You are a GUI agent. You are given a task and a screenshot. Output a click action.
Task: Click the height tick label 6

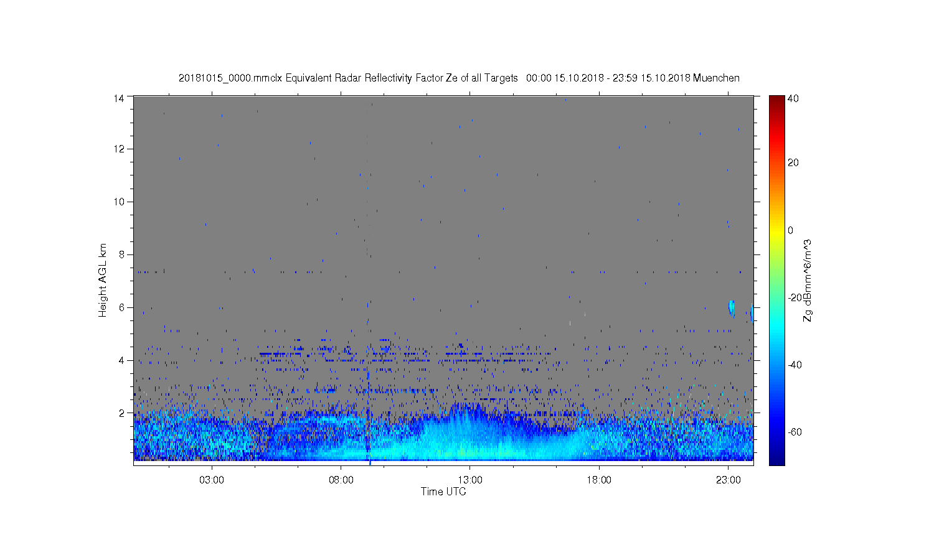pyautogui.click(x=122, y=307)
